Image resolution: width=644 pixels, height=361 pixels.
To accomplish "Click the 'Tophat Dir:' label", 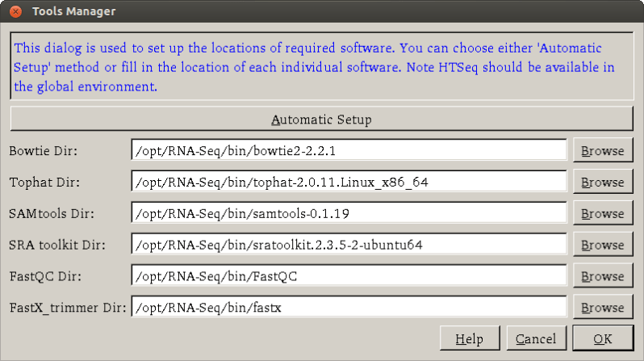I will pyautogui.click(x=44, y=182).
